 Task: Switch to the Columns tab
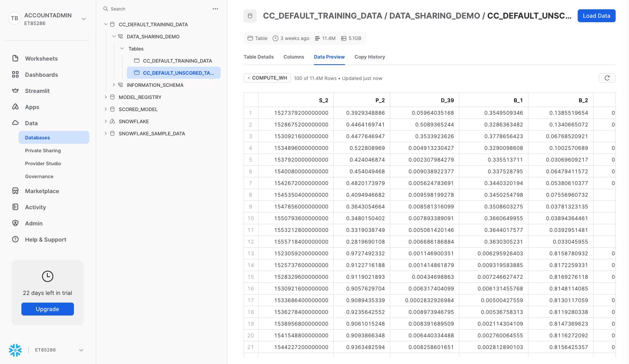point(294,57)
